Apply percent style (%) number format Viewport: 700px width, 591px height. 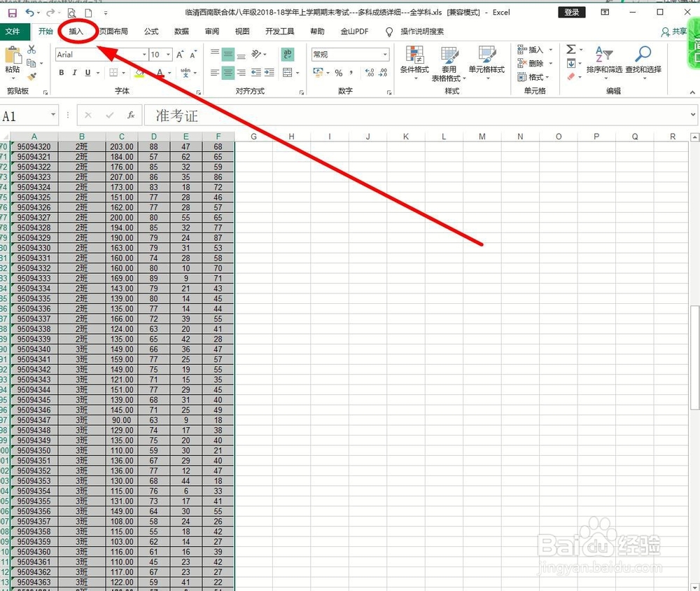339,72
